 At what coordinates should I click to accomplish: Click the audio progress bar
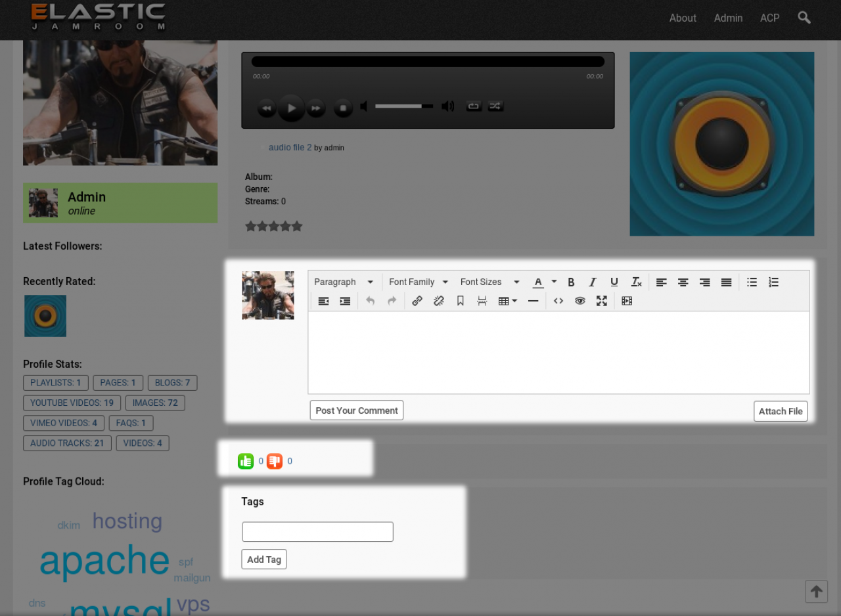[428, 62]
